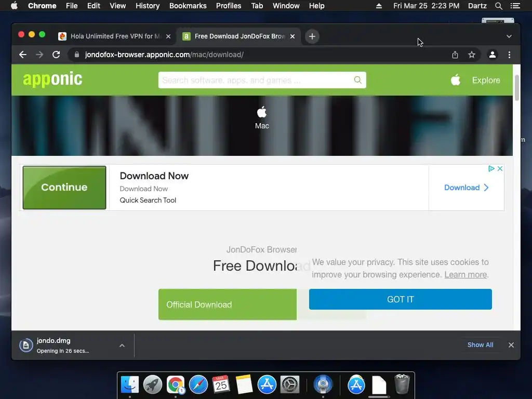
Task: Open the Learn more privacy link
Action: tap(465, 274)
